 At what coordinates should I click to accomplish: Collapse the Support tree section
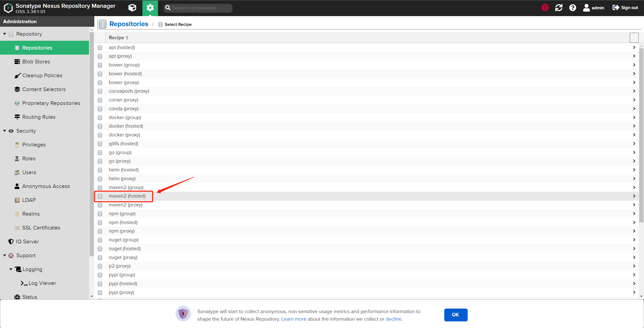coord(5,255)
